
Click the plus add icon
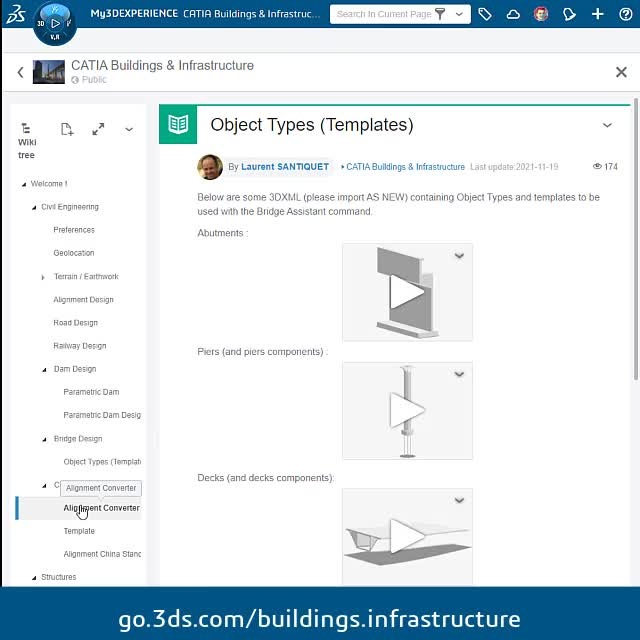pyautogui.click(x=598, y=14)
